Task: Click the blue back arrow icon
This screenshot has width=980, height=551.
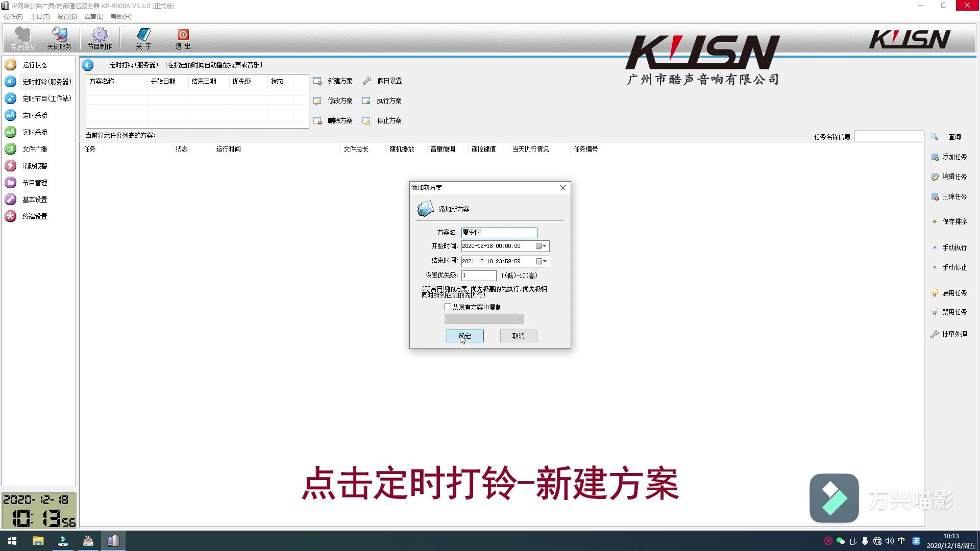Action: click(88, 65)
